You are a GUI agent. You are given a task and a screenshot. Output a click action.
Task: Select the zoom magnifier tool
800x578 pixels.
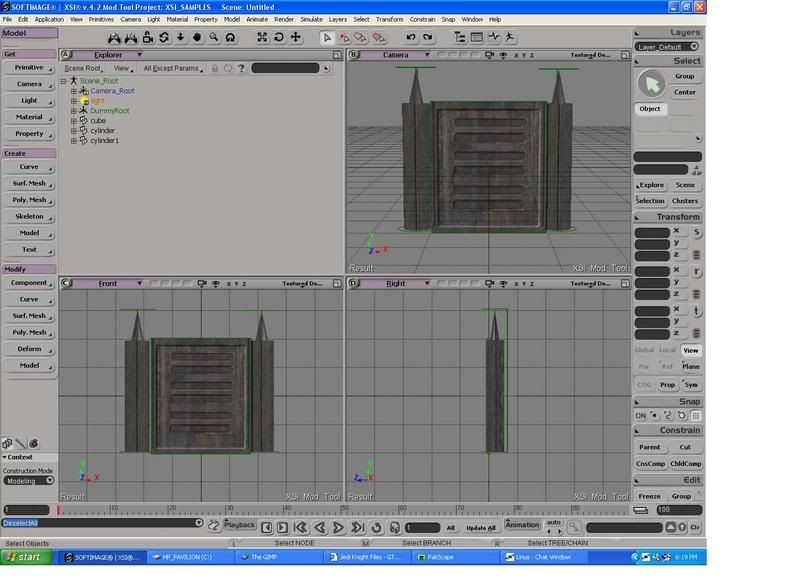[214, 37]
